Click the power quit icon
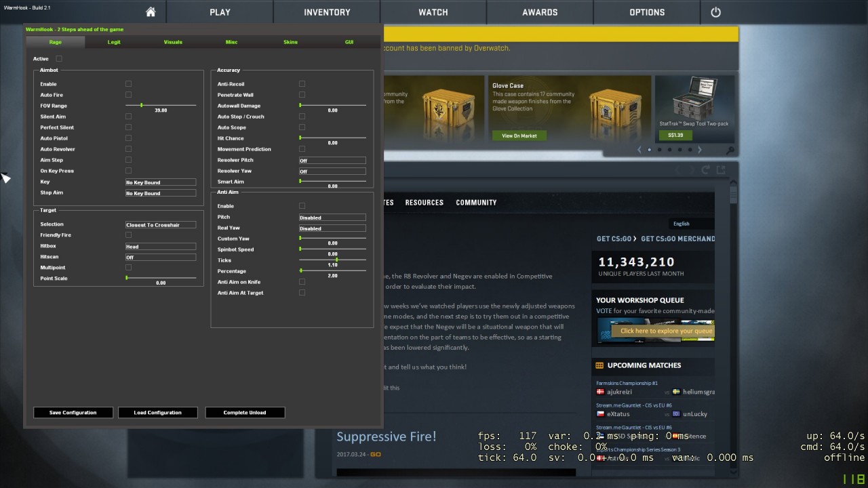Viewport: 868px width, 488px height. (715, 12)
